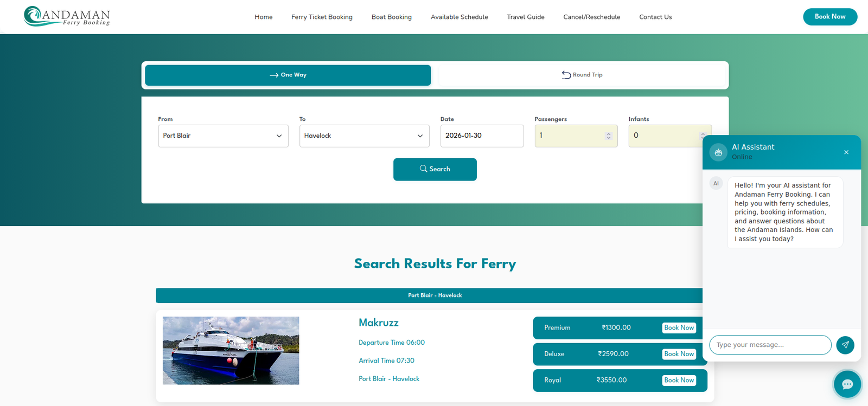Select the One Way trip tab
868x406 pixels.
288,75
